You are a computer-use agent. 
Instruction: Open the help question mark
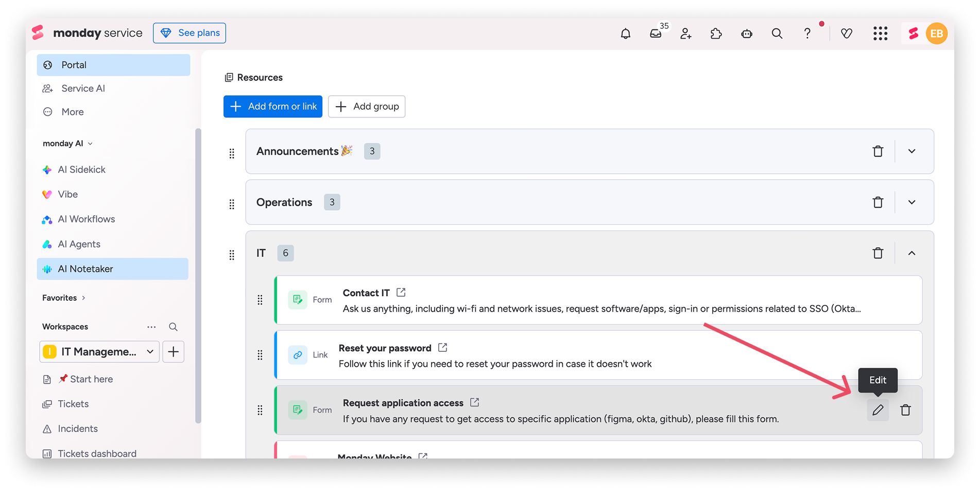(807, 33)
